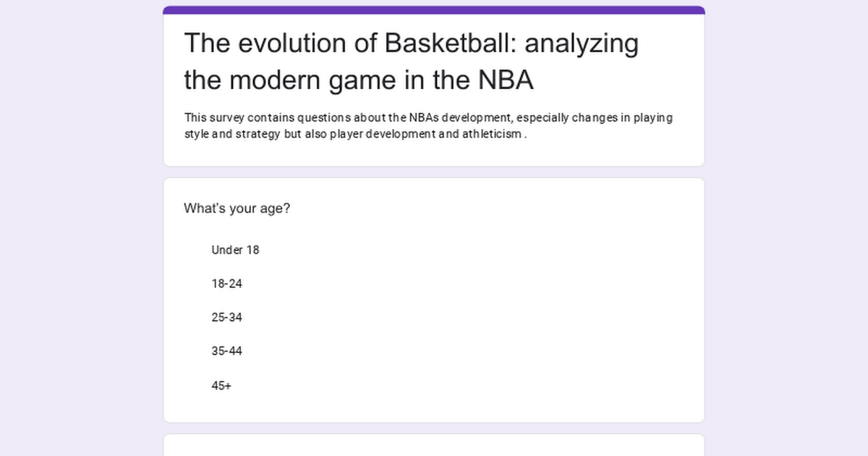Click the middle age choice 25-34

point(227,317)
